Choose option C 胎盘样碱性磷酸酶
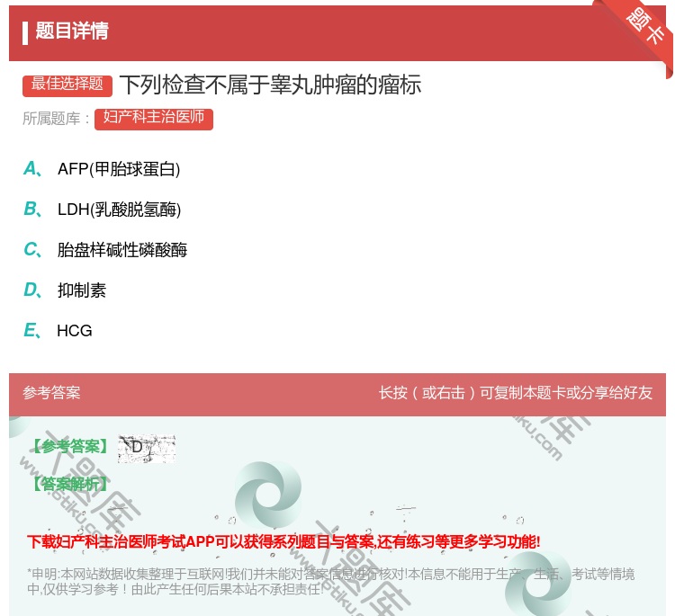 coord(105,250)
